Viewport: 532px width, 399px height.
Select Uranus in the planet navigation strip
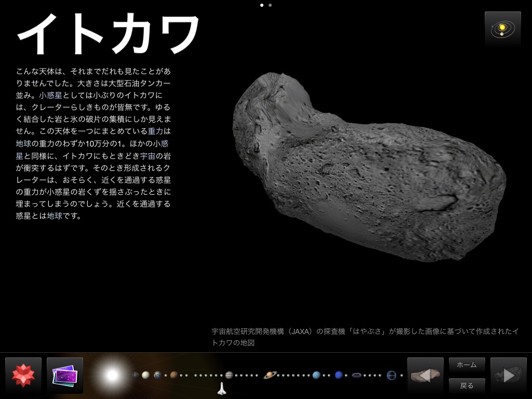(x=316, y=375)
